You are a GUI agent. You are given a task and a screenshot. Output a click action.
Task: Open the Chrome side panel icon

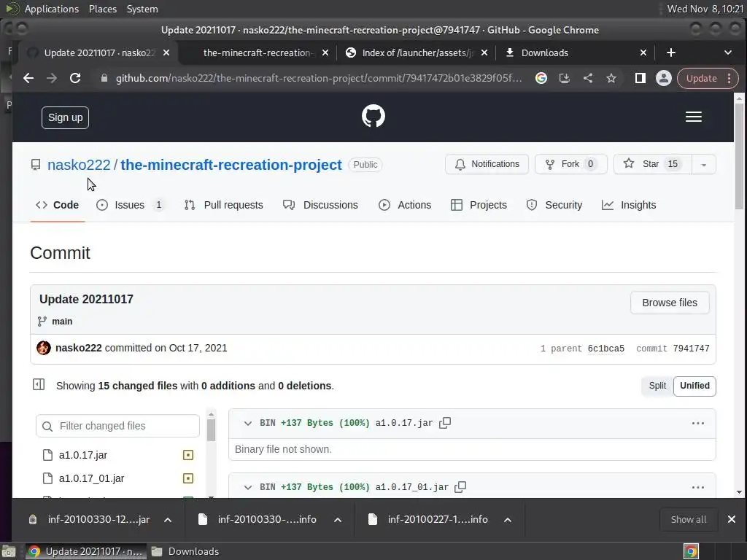pos(640,78)
